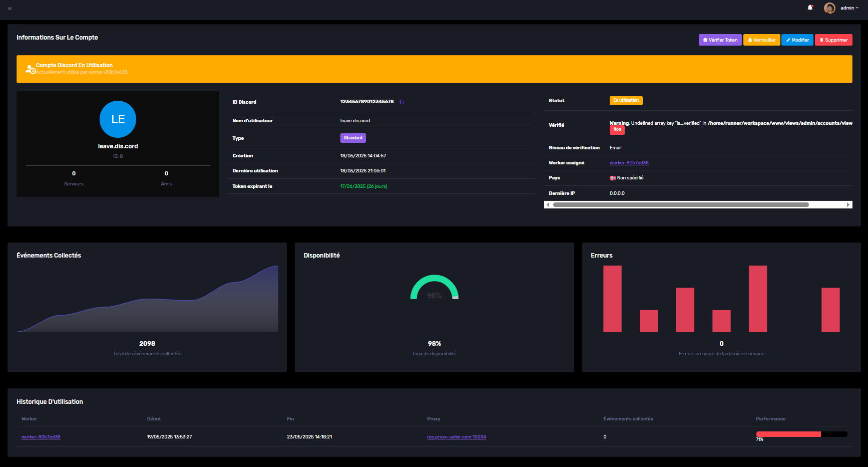Toggle the Non verified badge
The image size is (868, 467).
pyautogui.click(x=617, y=129)
